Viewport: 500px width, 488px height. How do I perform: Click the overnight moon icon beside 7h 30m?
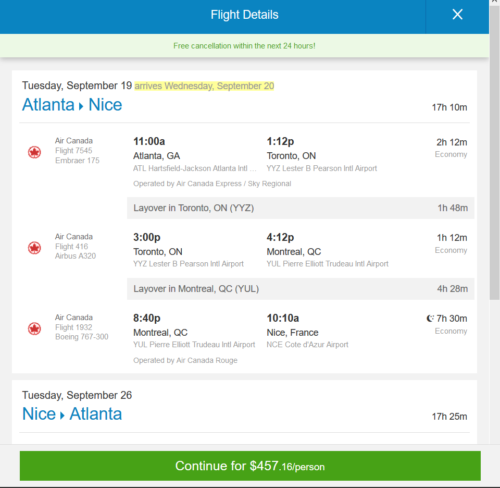(430, 318)
